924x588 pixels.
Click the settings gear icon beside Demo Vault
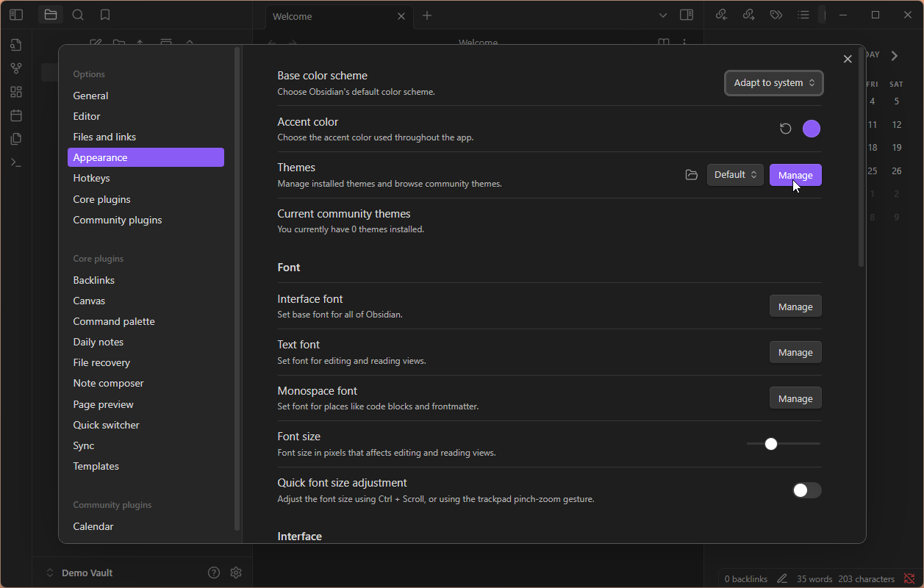tap(236, 573)
